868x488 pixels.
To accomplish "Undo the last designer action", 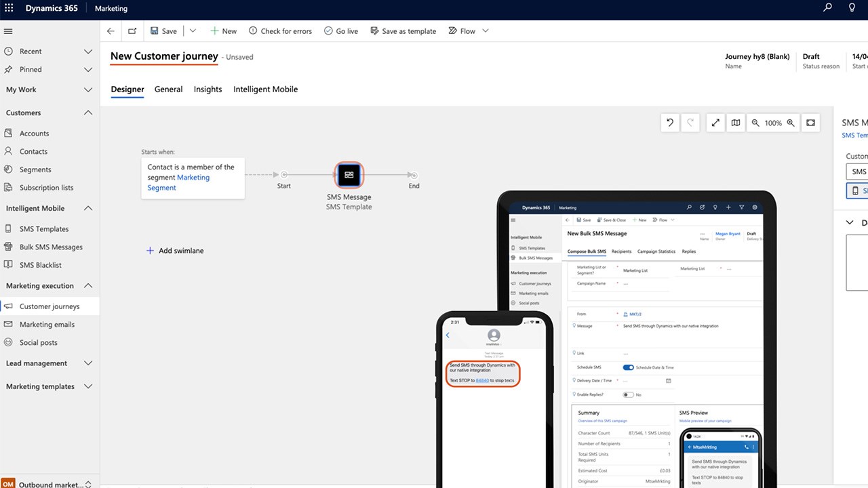I will [x=670, y=123].
